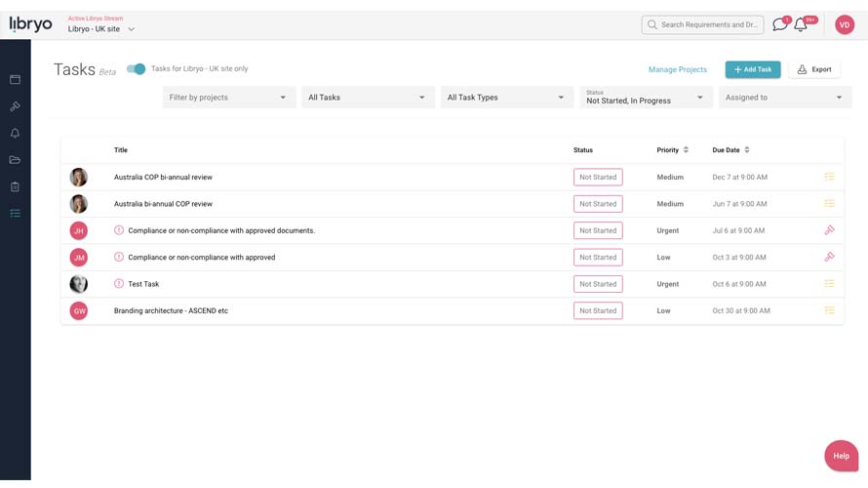The image size is (868, 488).
Task: Click the list icon on Test Task row
Action: click(829, 284)
